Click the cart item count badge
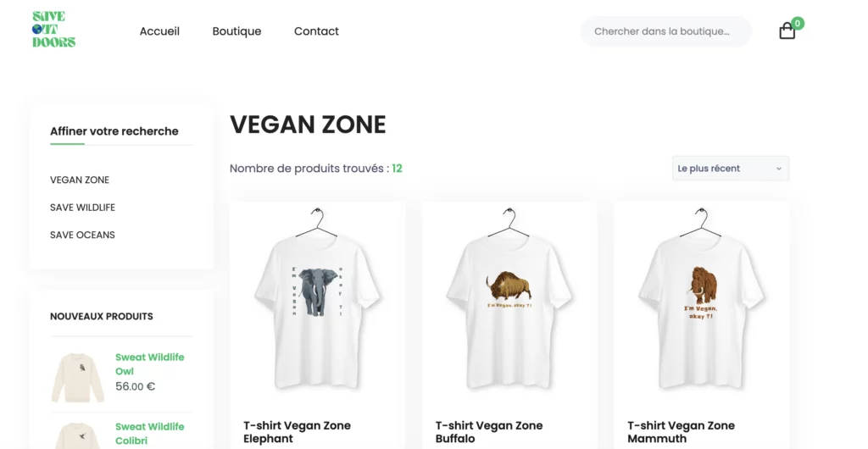 pos(798,23)
